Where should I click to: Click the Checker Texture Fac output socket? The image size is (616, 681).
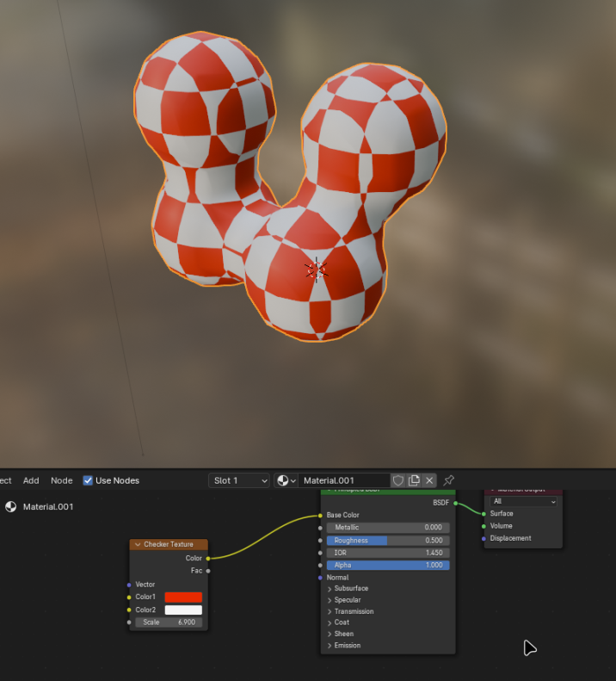coord(208,571)
